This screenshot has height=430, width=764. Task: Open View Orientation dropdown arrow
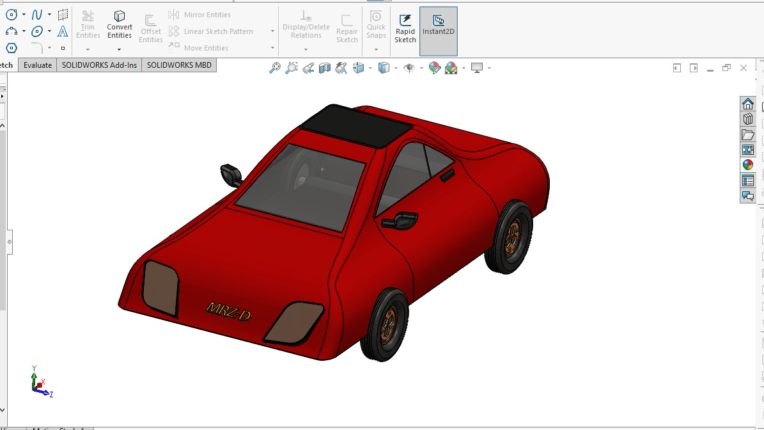[370, 68]
